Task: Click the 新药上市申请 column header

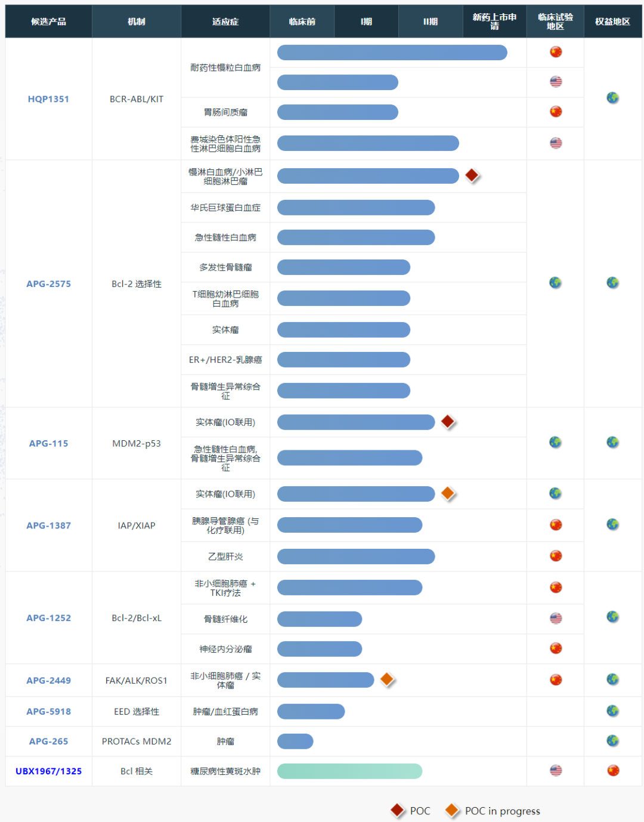Action: click(494, 21)
